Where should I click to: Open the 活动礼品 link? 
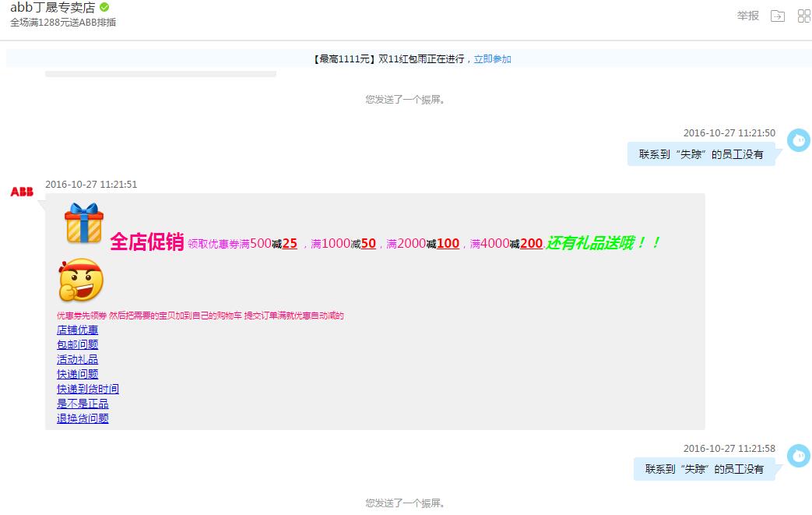[77, 360]
